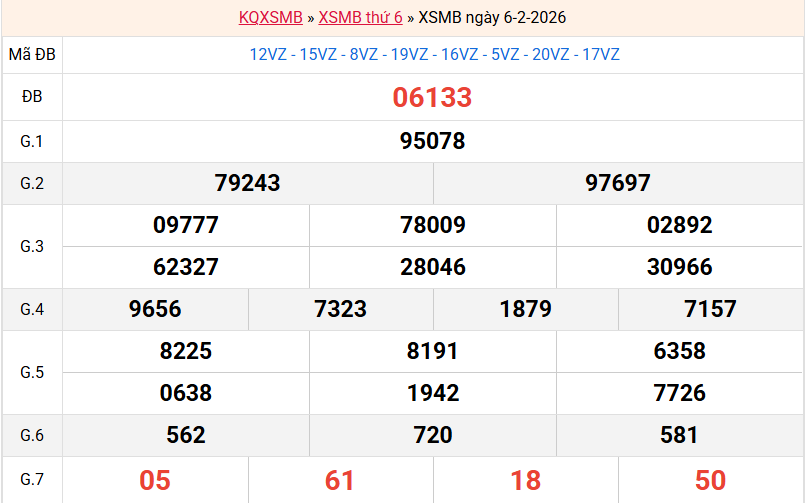Click the first prize number 95078
This screenshot has height=503, width=805.
coord(432,141)
